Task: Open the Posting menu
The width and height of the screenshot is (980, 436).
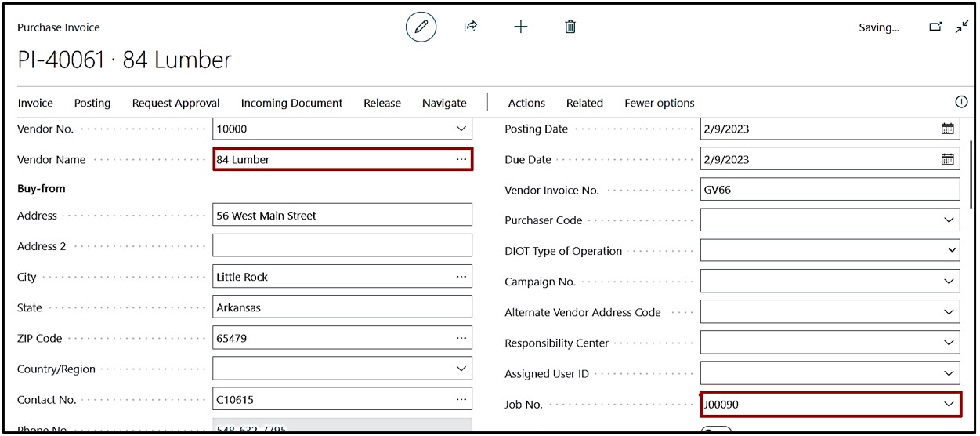Action: tap(92, 104)
